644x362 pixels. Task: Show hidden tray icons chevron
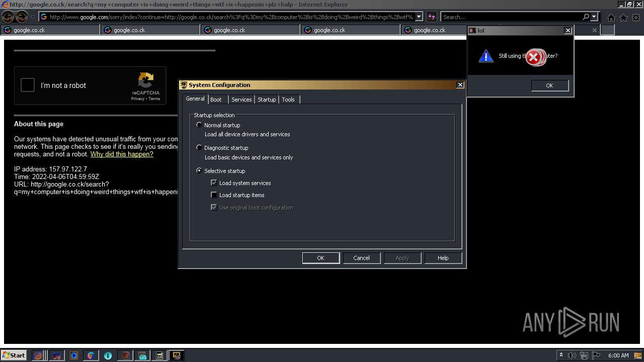[x=561, y=355]
